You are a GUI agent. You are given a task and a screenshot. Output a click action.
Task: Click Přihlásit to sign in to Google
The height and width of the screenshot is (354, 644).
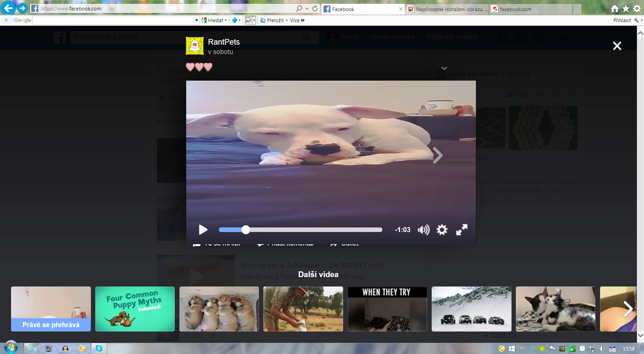(622, 20)
